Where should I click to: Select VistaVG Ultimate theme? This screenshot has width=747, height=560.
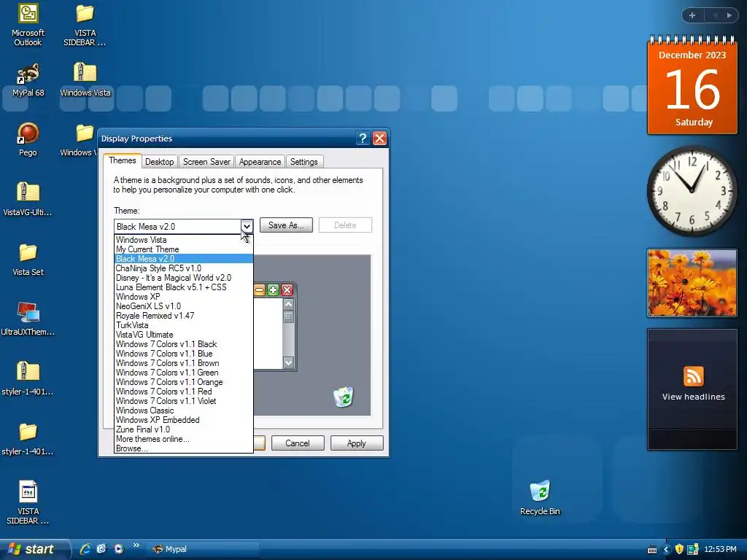[x=183, y=335]
